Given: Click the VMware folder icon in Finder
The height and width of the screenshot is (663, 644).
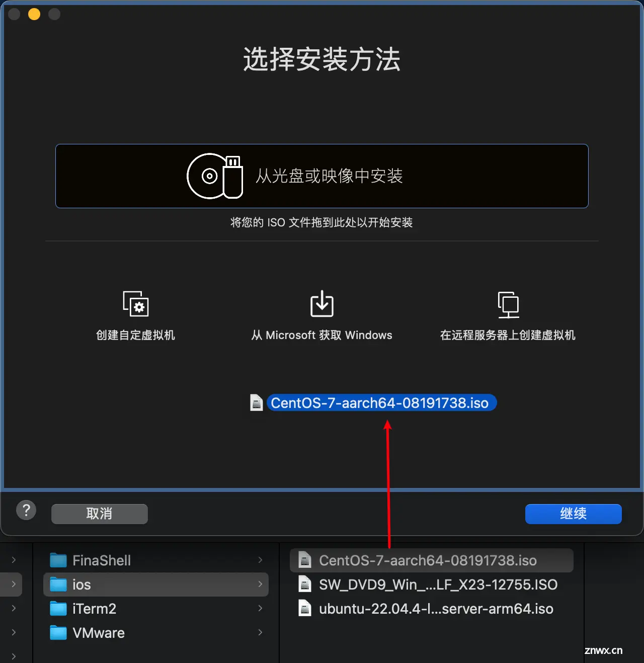Looking at the screenshot, I should [58, 633].
